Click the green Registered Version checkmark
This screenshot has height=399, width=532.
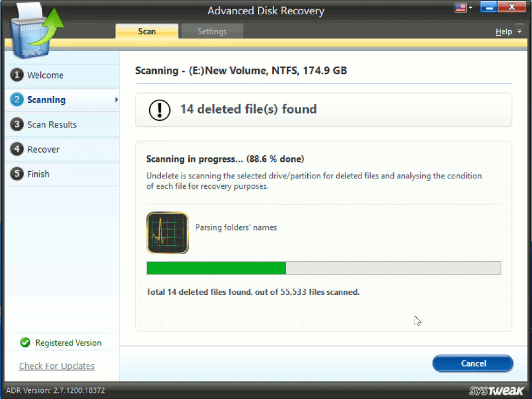click(x=25, y=342)
